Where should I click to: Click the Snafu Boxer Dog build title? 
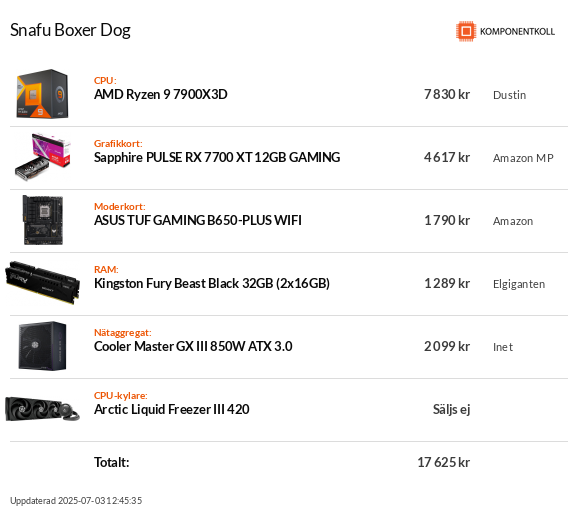click(x=70, y=31)
